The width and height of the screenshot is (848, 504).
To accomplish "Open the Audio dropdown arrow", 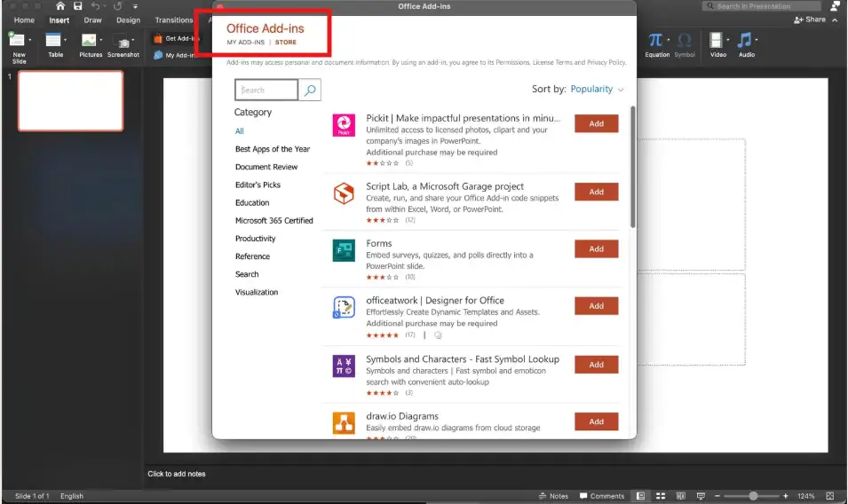I will (x=757, y=40).
